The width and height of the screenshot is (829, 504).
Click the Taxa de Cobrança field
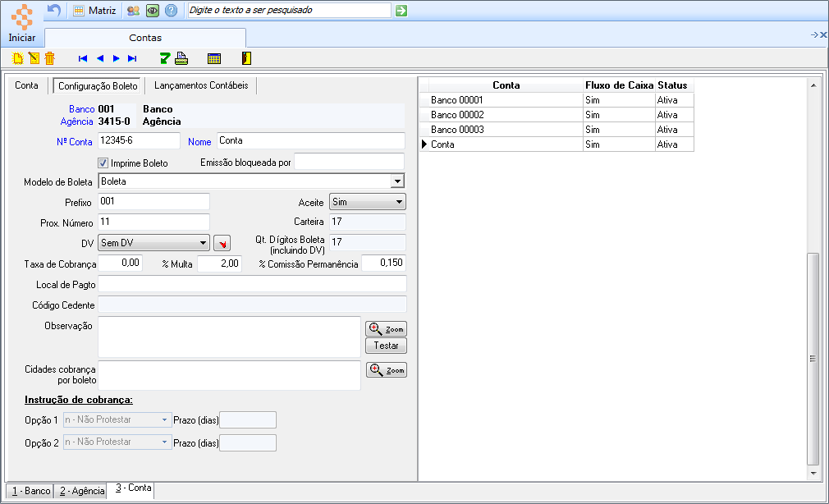(x=120, y=263)
